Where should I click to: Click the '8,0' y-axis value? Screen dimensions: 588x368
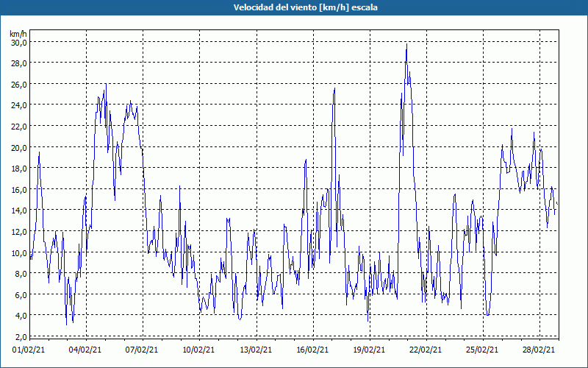tap(21, 274)
